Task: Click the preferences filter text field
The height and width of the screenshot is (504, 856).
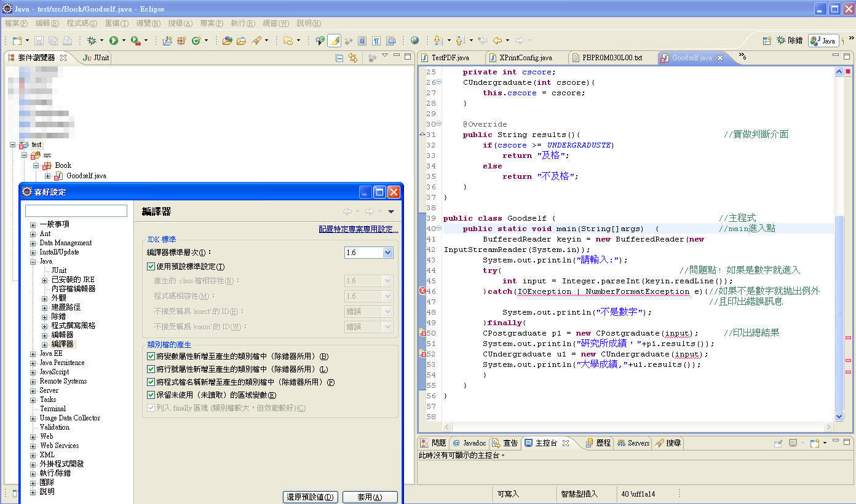Action: tap(76, 211)
